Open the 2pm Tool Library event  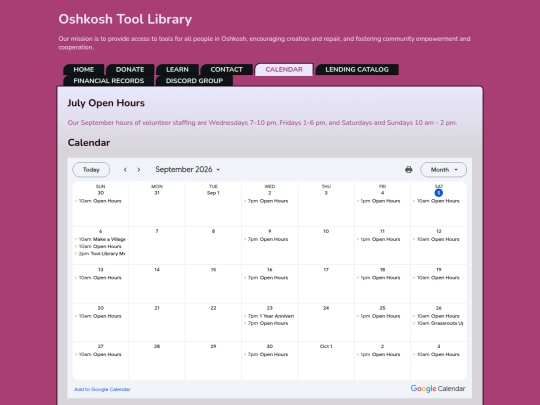tap(100, 253)
